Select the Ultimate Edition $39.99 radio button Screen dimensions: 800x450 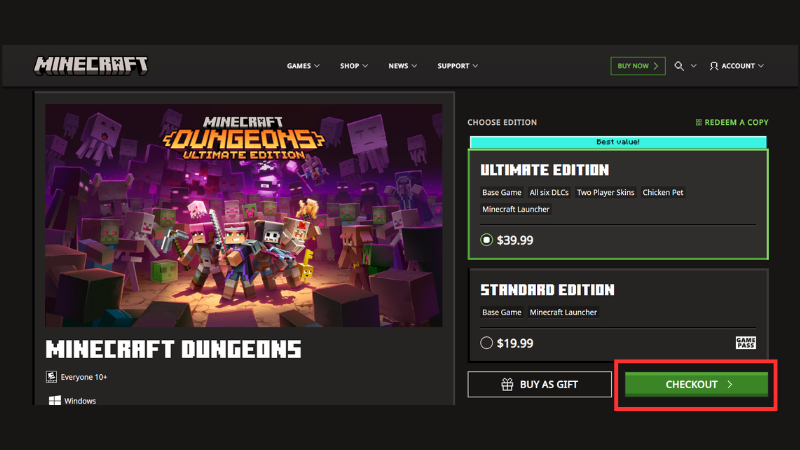click(x=487, y=240)
